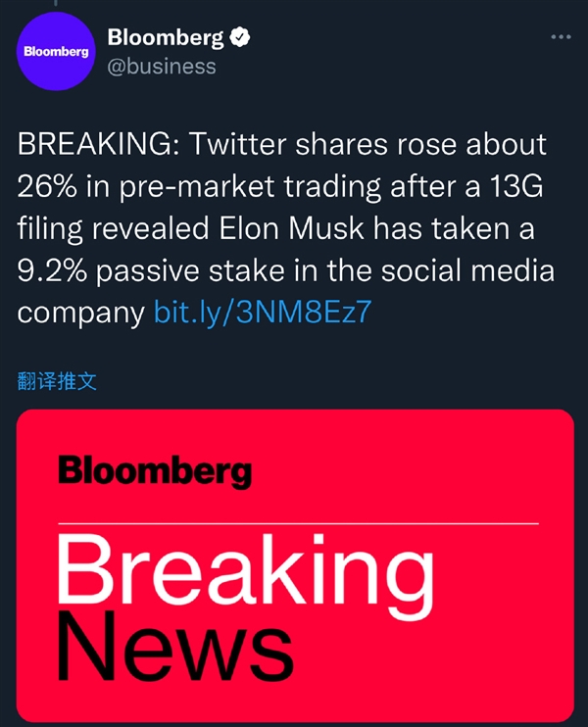Click the word "BREAKING:" in the tweet
588x727 pixels.
(99, 144)
